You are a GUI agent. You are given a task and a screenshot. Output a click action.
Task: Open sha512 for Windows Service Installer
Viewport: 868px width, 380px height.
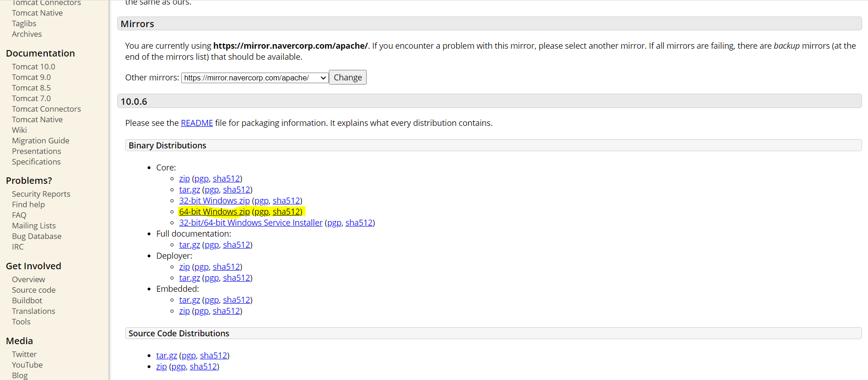click(x=359, y=223)
